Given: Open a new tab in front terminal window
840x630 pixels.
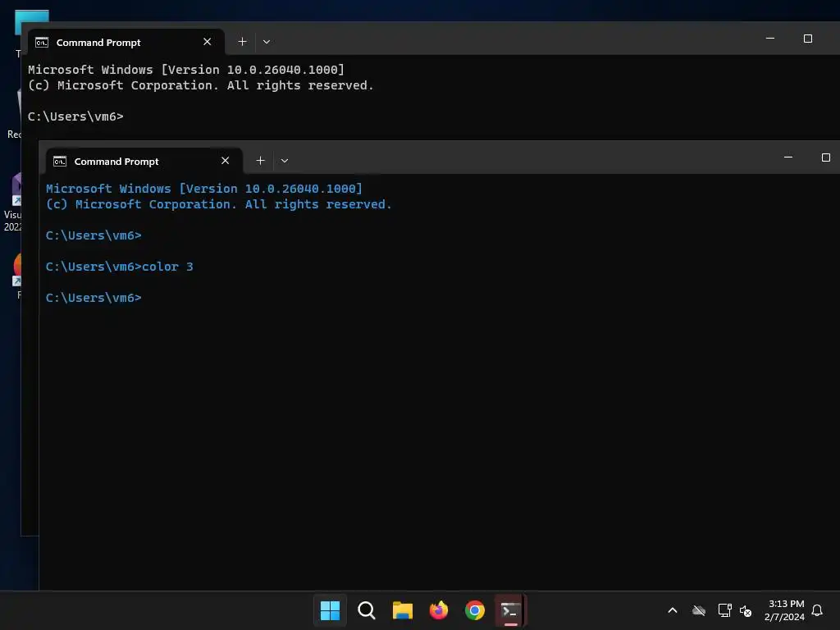Looking at the screenshot, I should click(x=260, y=161).
